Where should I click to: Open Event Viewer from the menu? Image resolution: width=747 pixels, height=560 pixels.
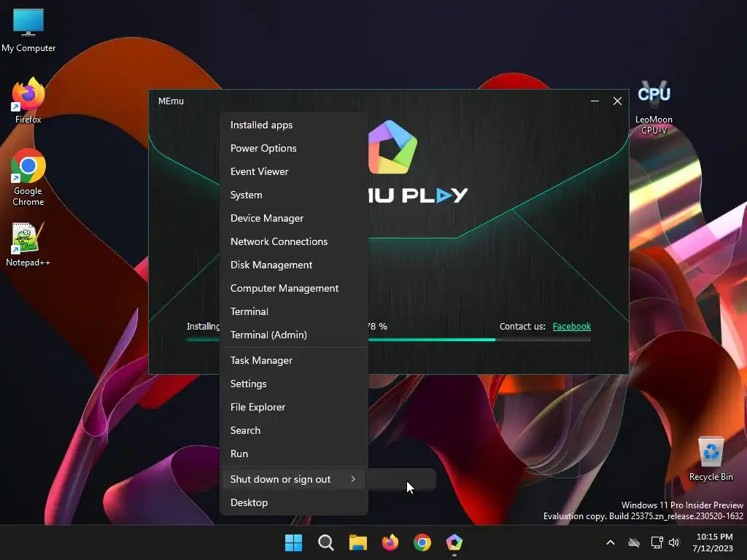coord(293,171)
